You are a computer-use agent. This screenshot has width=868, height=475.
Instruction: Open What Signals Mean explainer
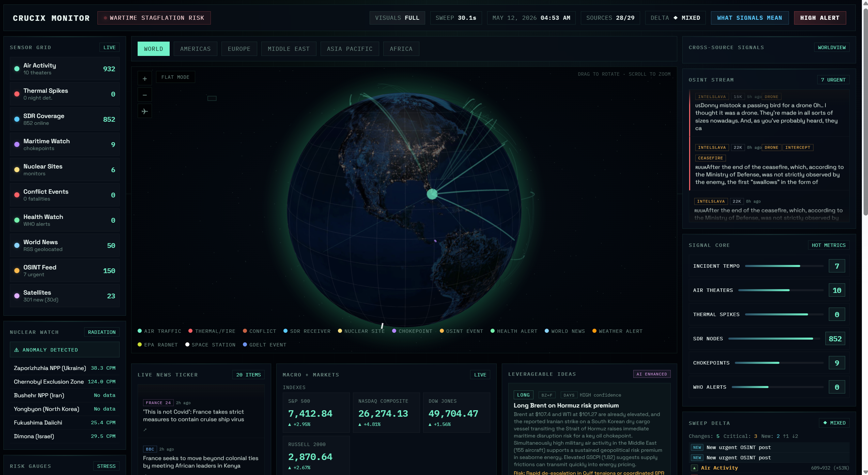click(750, 18)
